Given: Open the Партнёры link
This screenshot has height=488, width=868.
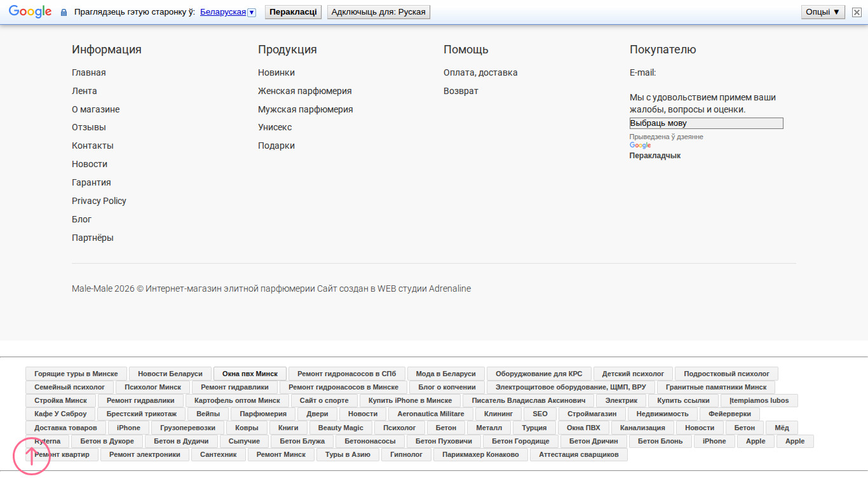Looking at the screenshot, I should tap(93, 238).
